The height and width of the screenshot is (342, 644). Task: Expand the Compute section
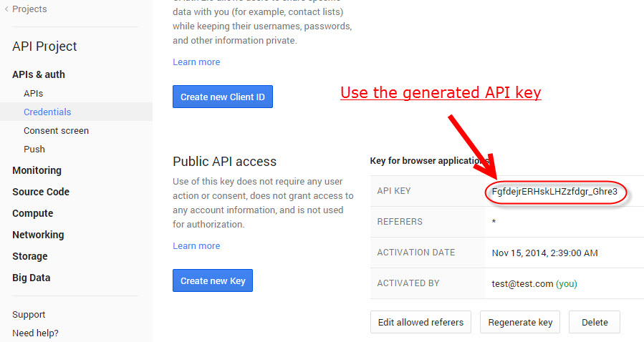(x=33, y=213)
